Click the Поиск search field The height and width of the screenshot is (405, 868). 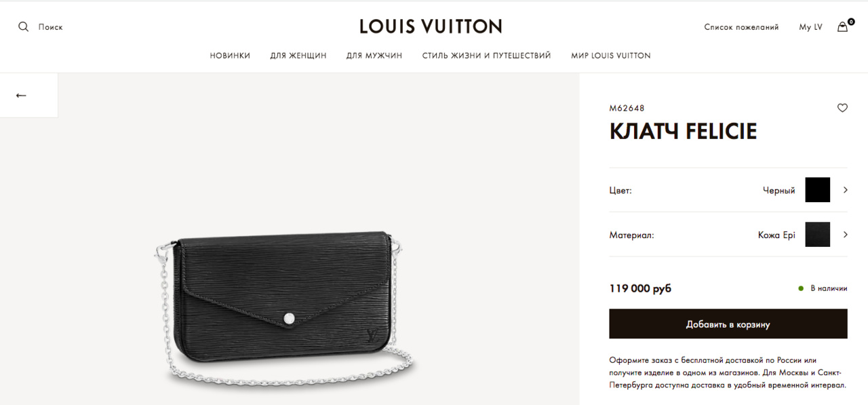[x=50, y=27]
